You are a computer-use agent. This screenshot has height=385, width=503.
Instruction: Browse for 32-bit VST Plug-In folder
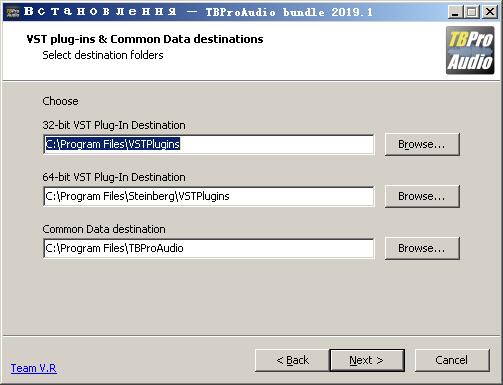(x=422, y=144)
